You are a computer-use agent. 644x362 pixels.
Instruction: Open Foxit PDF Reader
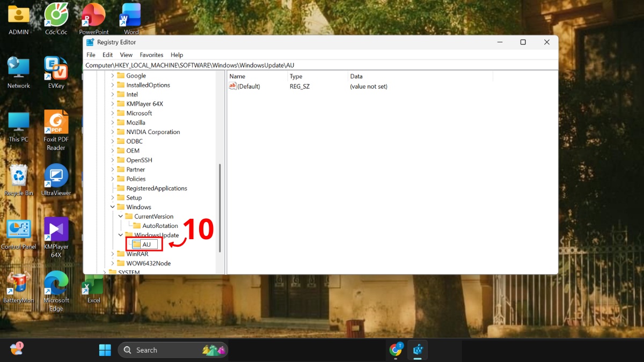point(56,122)
